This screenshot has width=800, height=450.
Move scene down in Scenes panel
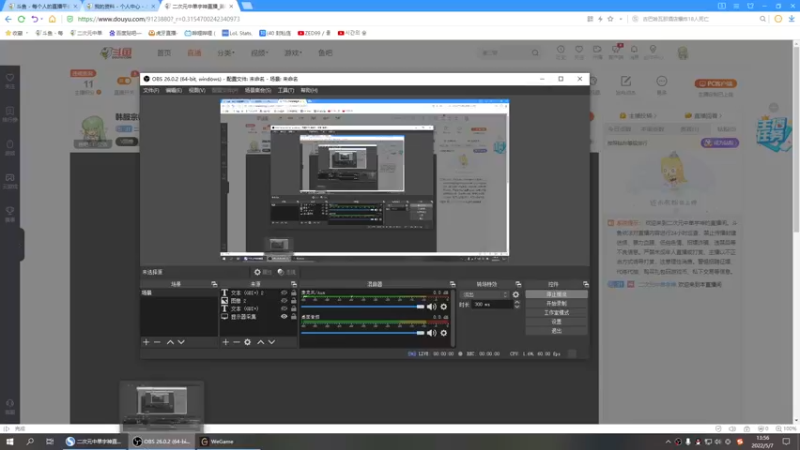pos(181,342)
